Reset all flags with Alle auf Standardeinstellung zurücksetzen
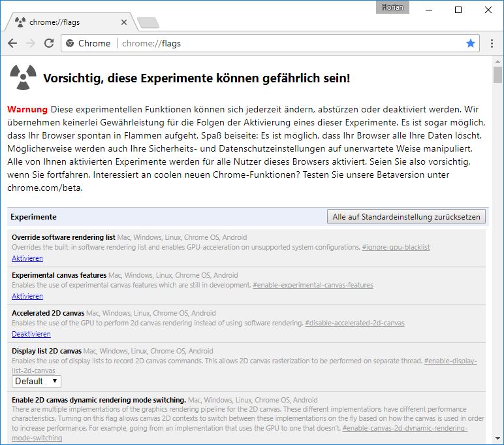The width and height of the screenshot is (504, 445). pyautogui.click(x=406, y=217)
